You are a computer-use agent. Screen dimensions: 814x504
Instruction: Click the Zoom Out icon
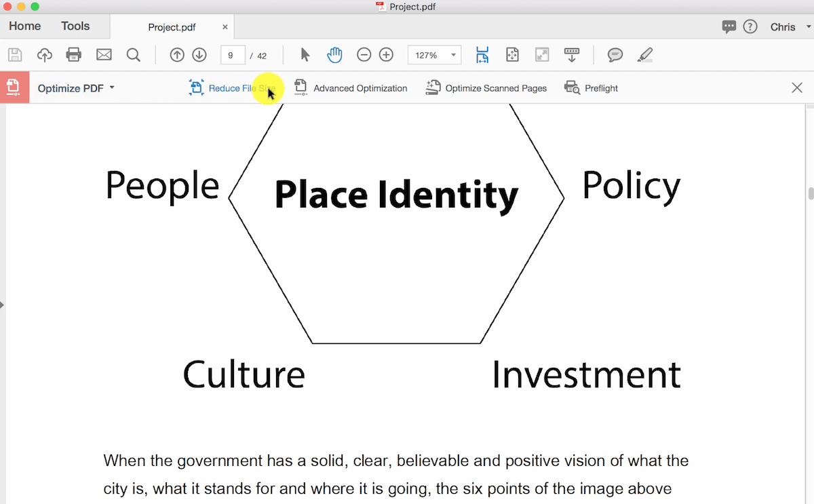click(x=364, y=55)
